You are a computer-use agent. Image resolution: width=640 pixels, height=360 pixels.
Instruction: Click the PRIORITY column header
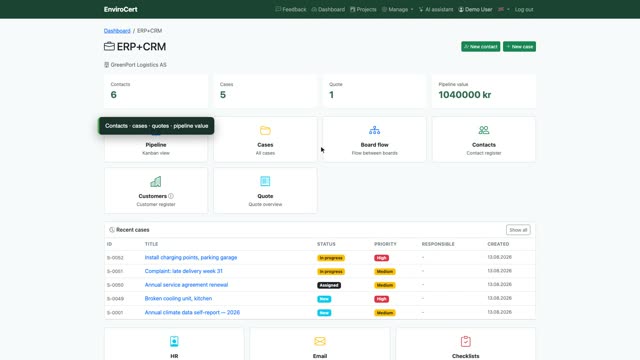click(385, 244)
